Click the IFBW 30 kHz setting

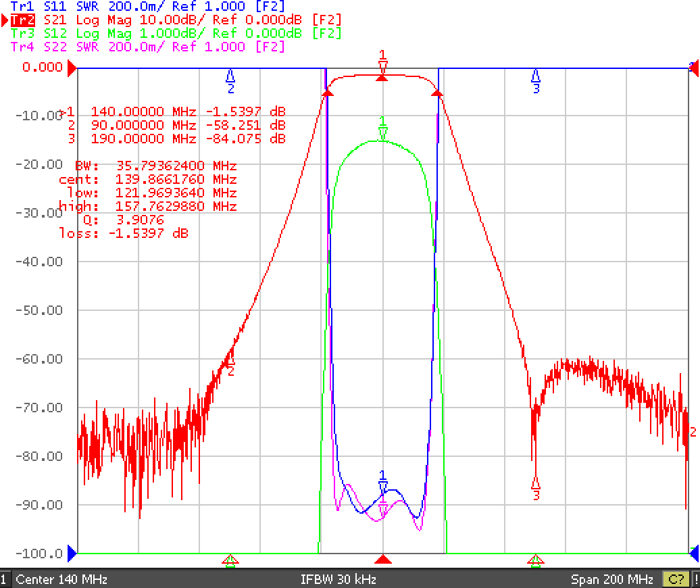pyautogui.click(x=339, y=579)
